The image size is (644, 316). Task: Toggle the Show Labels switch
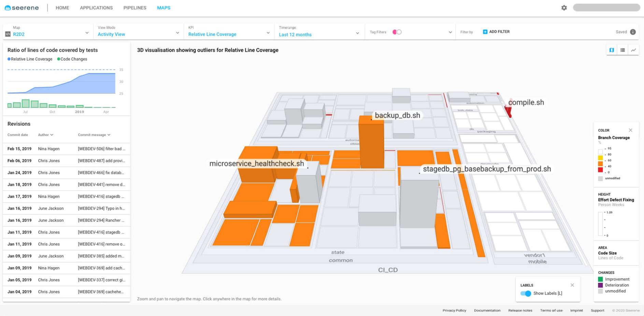pos(526,293)
